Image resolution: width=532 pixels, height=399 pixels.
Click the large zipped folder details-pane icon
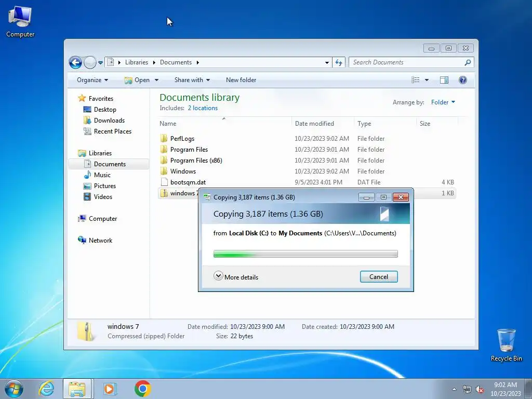(x=87, y=331)
